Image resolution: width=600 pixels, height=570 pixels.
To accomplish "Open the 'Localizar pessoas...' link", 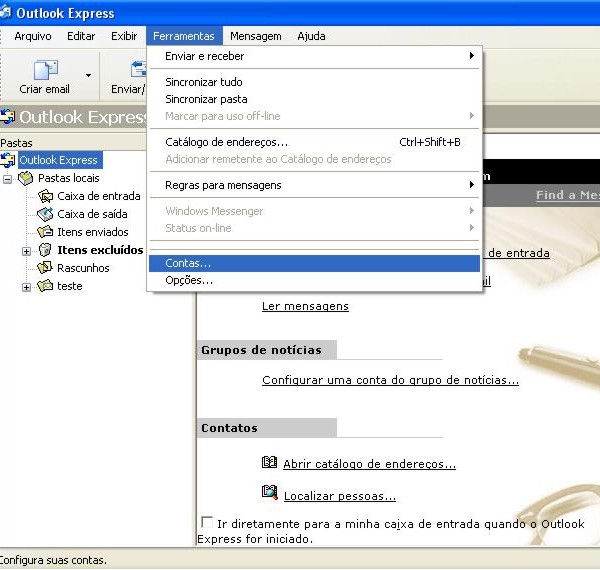I will (x=340, y=496).
